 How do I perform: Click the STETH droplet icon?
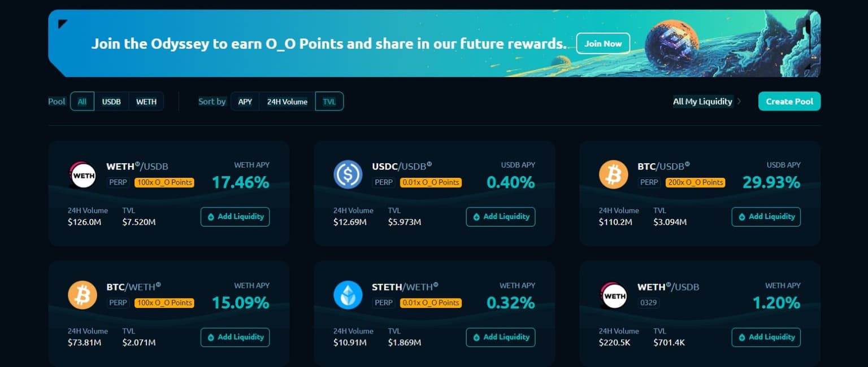tap(348, 295)
